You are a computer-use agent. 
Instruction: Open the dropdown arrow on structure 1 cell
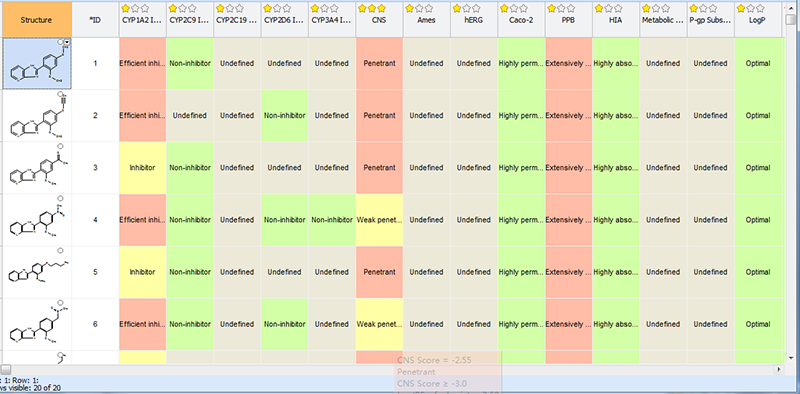(x=67, y=42)
